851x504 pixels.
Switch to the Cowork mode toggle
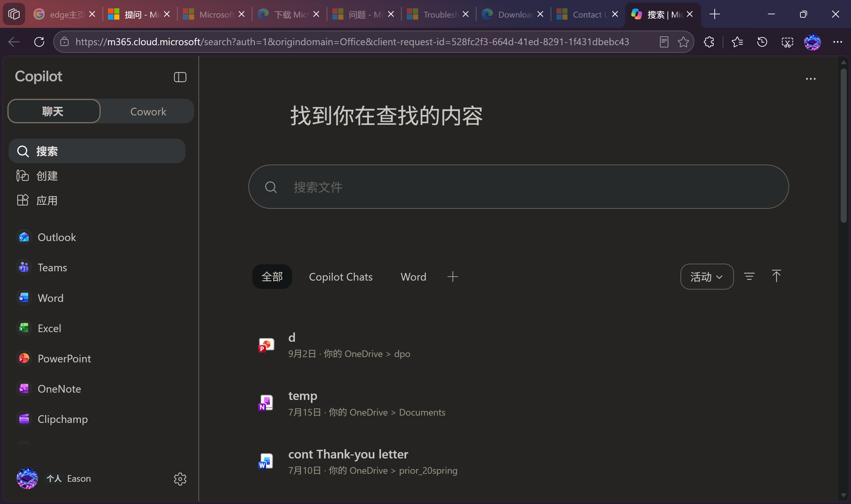coord(148,111)
